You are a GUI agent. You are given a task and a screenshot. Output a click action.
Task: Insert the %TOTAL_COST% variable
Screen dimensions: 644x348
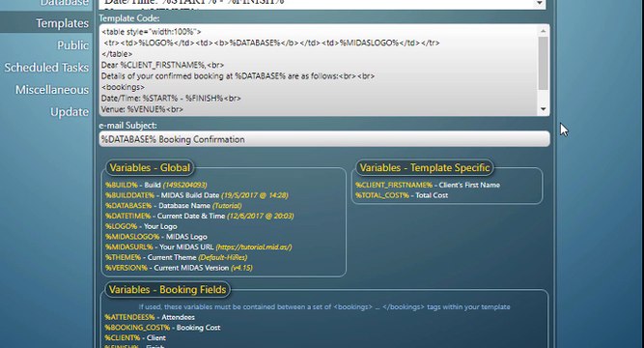(x=382, y=195)
